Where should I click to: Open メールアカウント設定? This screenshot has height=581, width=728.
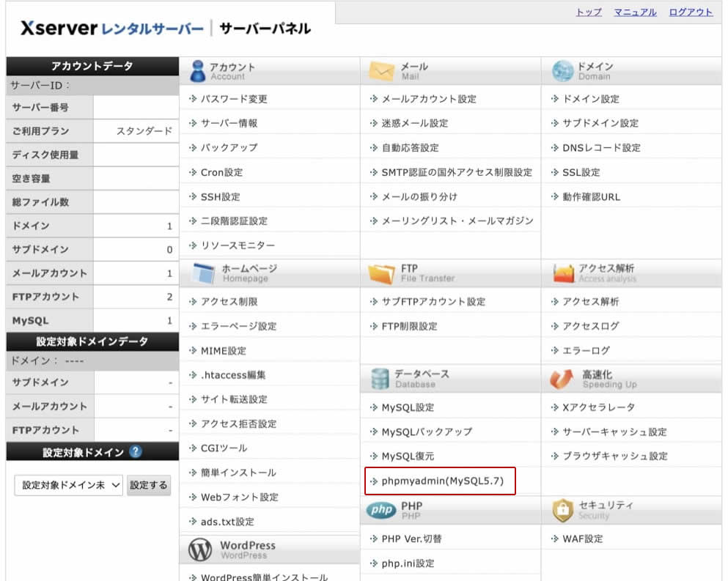point(429,99)
